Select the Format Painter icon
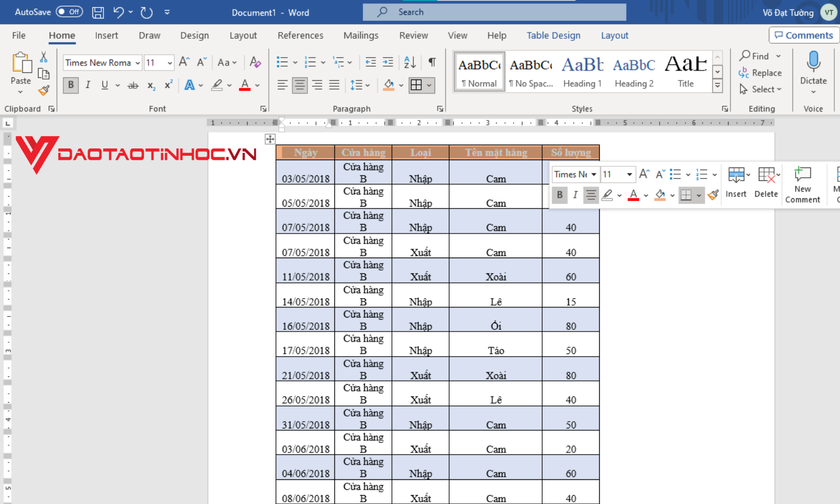The width and height of the screenshot is (840, 504). click(44, 90)
